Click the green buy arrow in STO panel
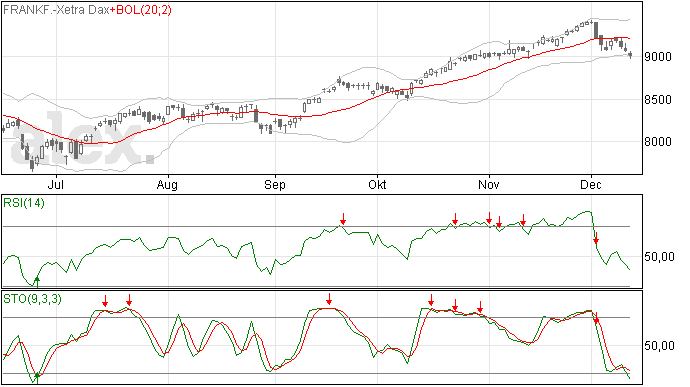The width and height of the screenshot is (690, 387). point(37,379)
